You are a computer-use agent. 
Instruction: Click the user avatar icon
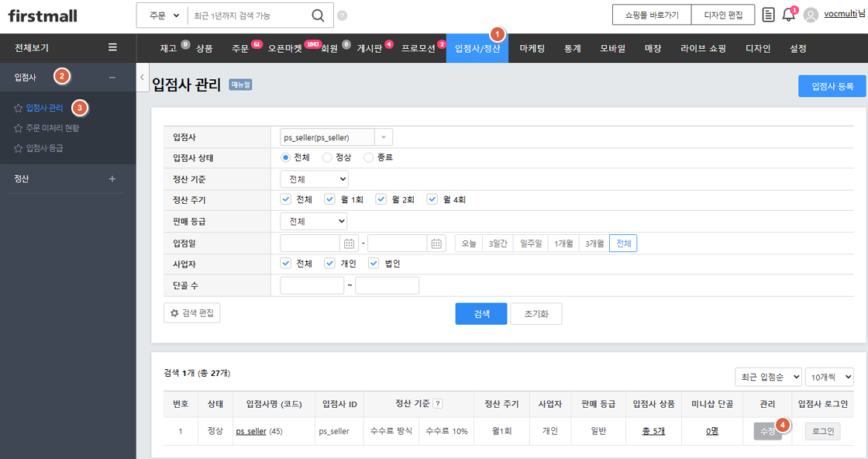click(811, 15)
